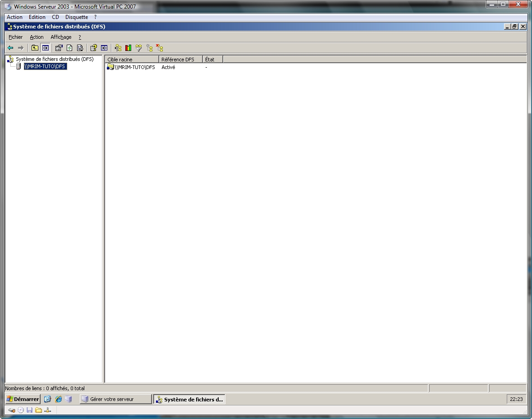Select Système de fichiers distribués root node

click(55, 59)
